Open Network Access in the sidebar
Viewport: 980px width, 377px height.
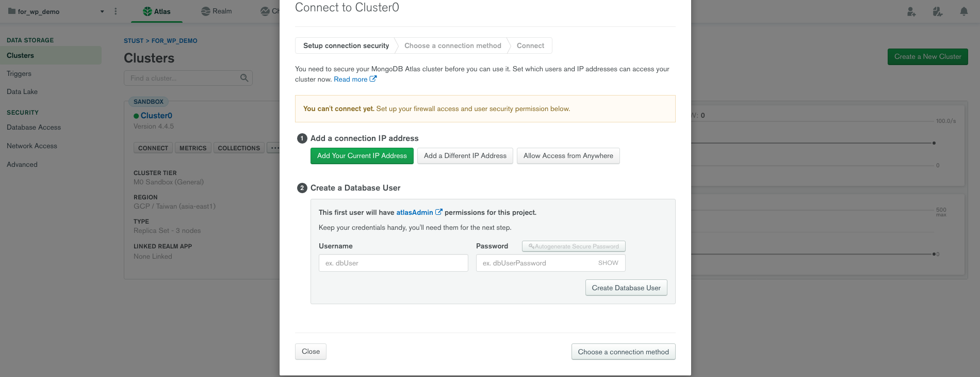[x=32, y=146]
